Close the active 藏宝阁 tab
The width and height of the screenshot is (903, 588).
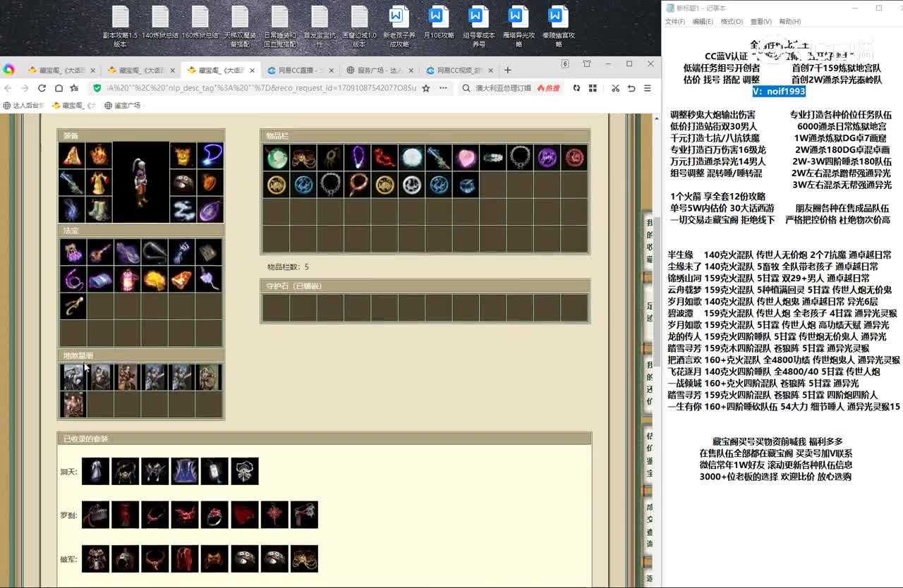tap(253, 71)
